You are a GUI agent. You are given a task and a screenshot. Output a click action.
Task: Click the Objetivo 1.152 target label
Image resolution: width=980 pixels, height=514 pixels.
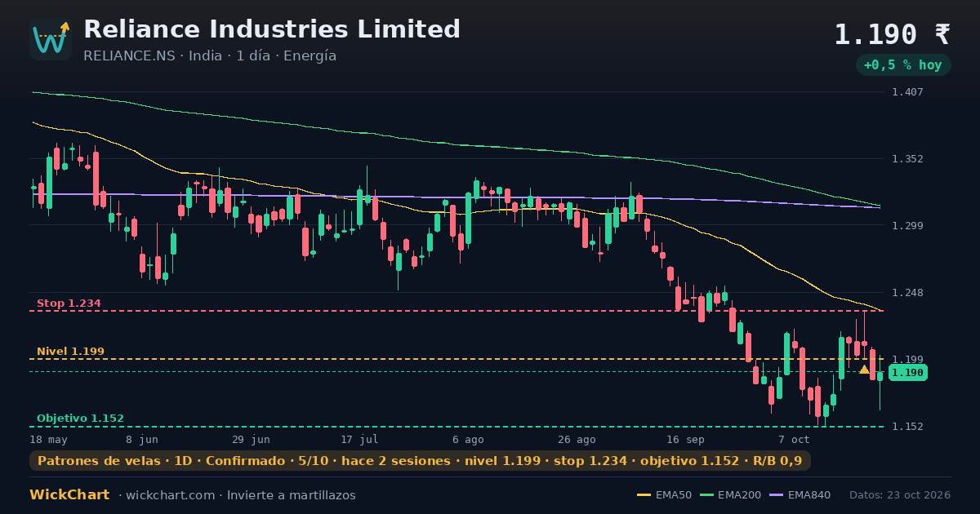pyautogui.click(x=80, y=419)
